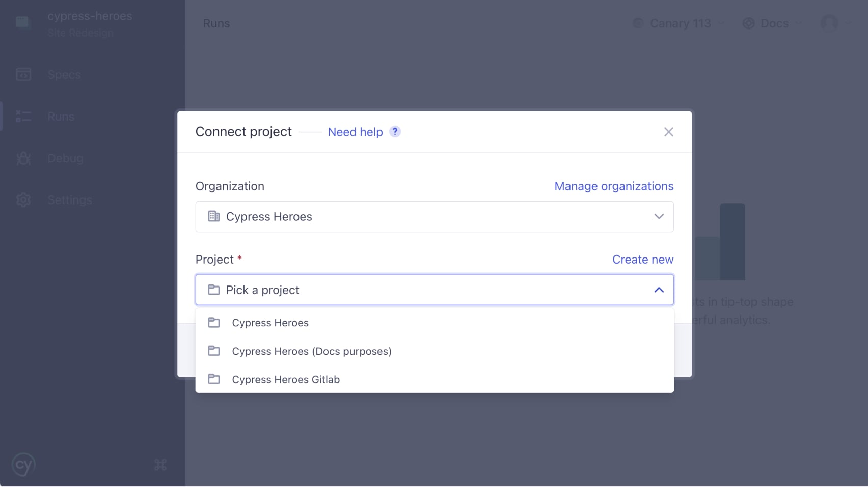Pick the Cypress Heroes Gitlab option
The width and height of the screenshot is (868, 487).
285,380
